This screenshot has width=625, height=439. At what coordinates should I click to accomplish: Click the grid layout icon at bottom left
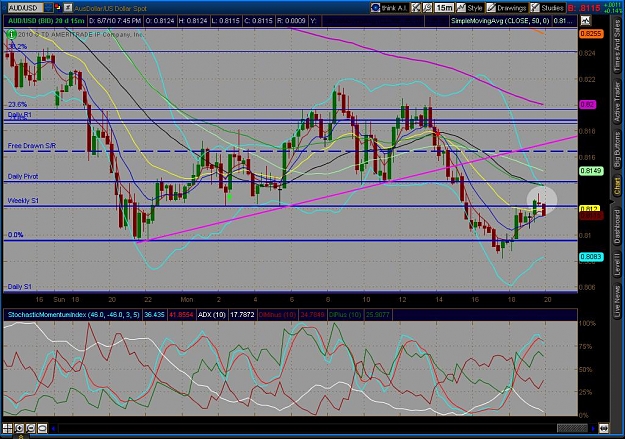coord(8,429)
